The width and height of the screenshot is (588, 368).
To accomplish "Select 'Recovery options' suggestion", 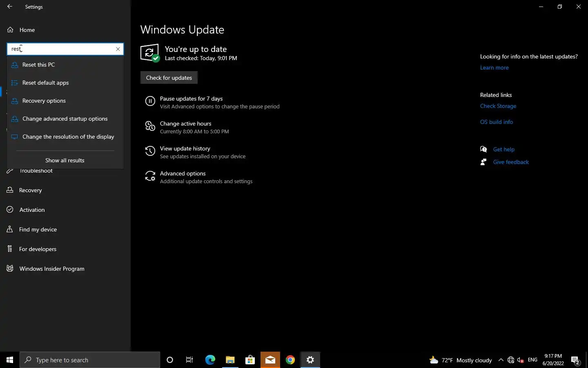I will pos(65,101).
